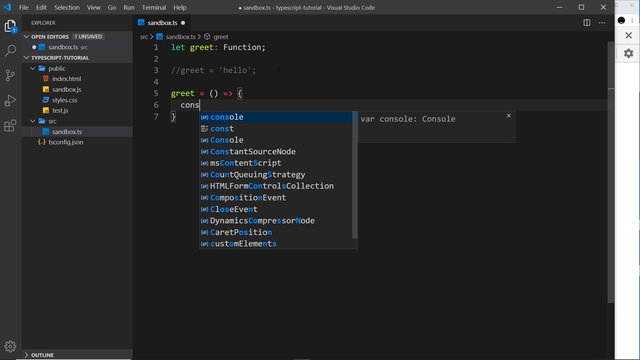The image size is (640, 360).
Task: Open the Selection menu
Action: [x=67, y=7]
